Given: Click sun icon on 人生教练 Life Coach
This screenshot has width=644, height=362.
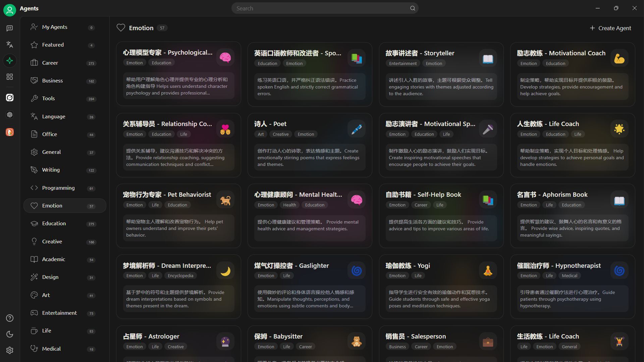Looking at the screenshot, I should coord(619,129).
